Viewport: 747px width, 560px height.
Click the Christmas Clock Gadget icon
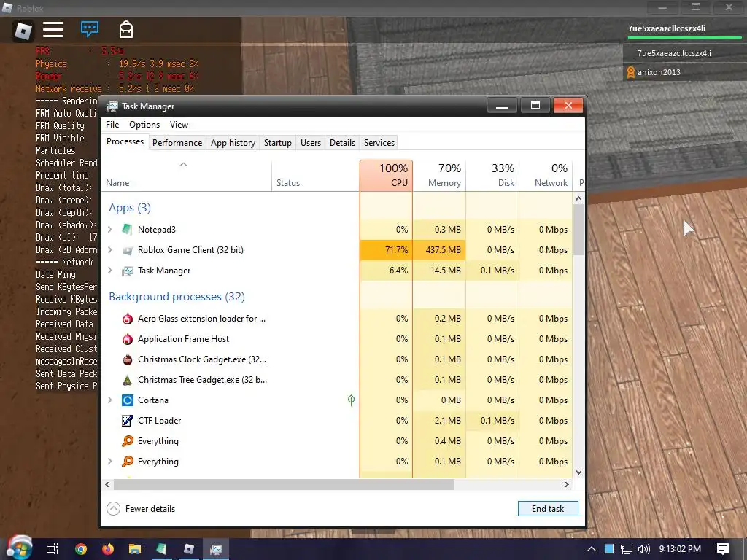(x=127, y=359)
